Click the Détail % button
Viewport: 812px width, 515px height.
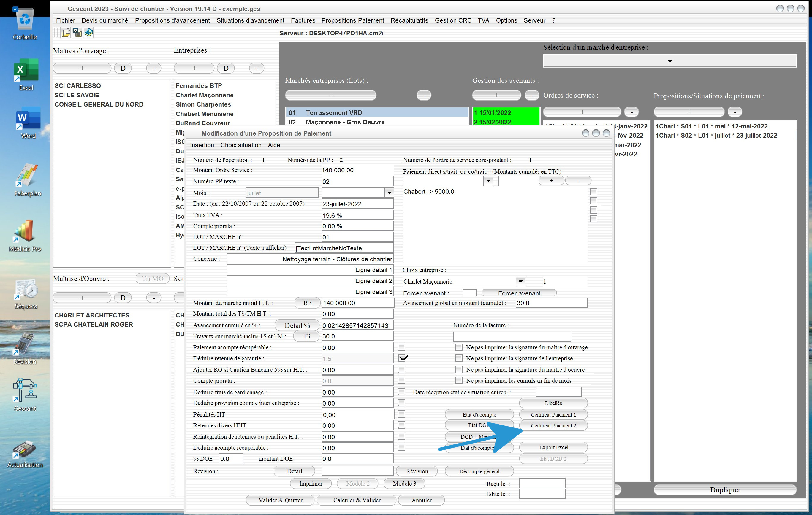(x=297, y=325)
